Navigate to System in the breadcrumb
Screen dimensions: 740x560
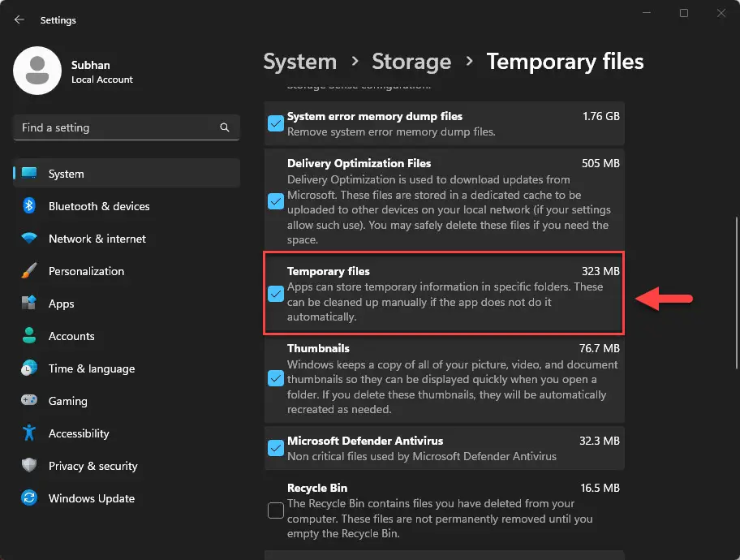click(299, 62)
